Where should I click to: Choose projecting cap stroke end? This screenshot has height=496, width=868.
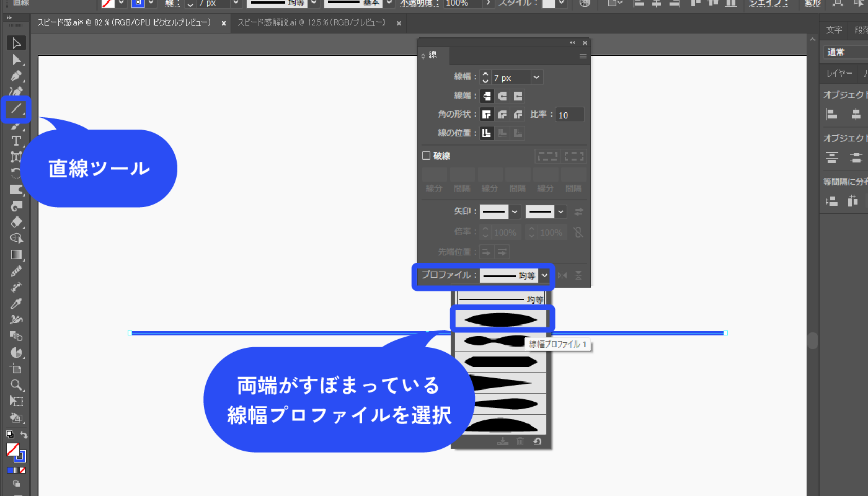(x=518, y=96)
